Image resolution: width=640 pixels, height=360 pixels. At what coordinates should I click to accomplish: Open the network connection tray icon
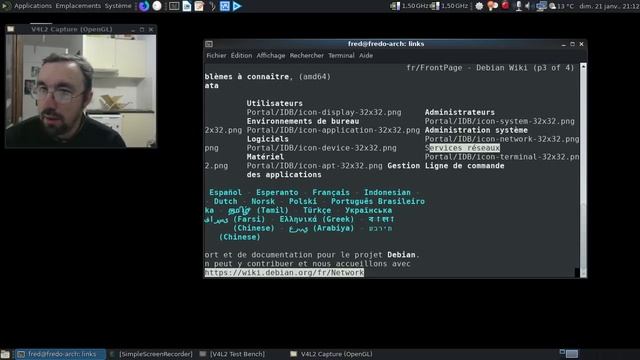[541, 6]
